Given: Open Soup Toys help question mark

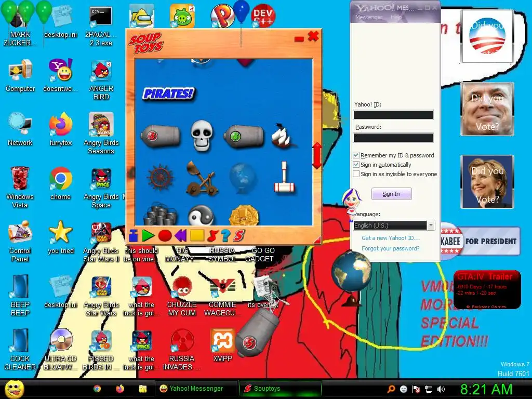Looking at the screenshot, I should (225, 235).
